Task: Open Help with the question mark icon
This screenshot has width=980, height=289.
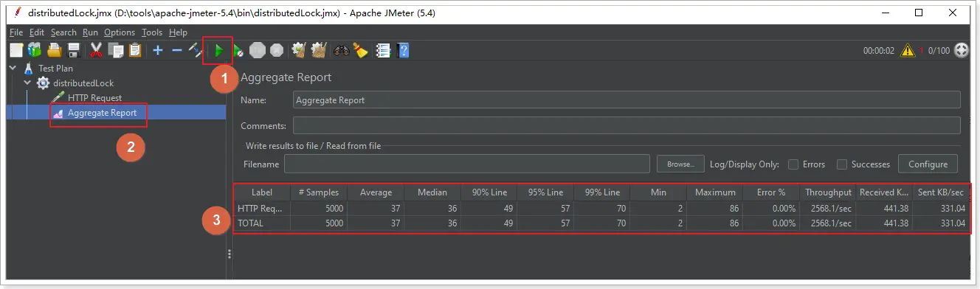Action: point(403,50)
